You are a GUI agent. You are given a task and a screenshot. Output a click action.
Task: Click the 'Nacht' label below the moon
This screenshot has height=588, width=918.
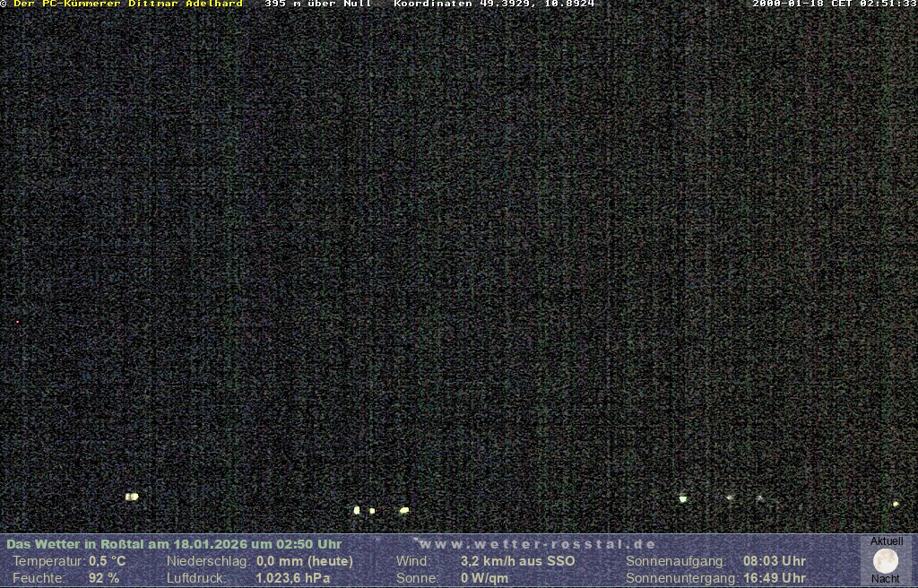[886, 579]
